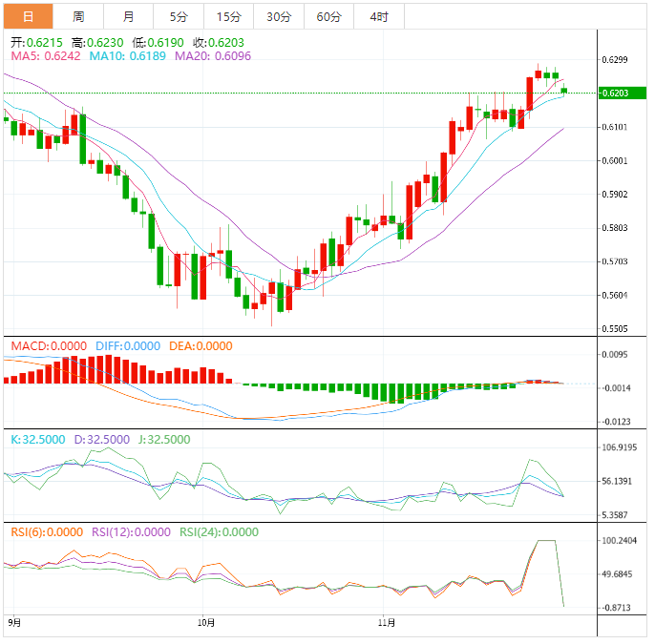Select the 15分 timeframe tab
Image resolution: width=655 pixels, height=644 pixels.
[x=229, y=17]
